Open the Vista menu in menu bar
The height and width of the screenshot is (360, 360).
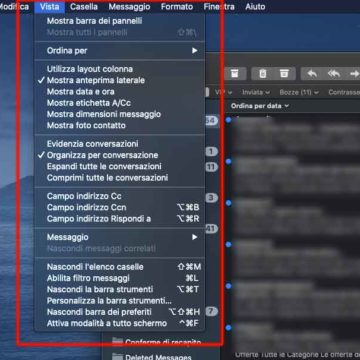(50, 7)
